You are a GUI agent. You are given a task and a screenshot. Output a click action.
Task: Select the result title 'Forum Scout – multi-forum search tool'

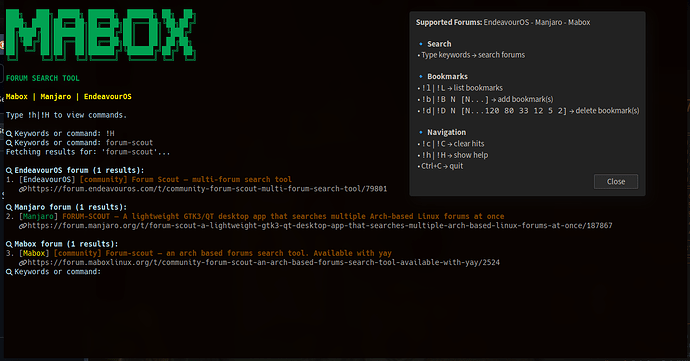coord(211,180)
